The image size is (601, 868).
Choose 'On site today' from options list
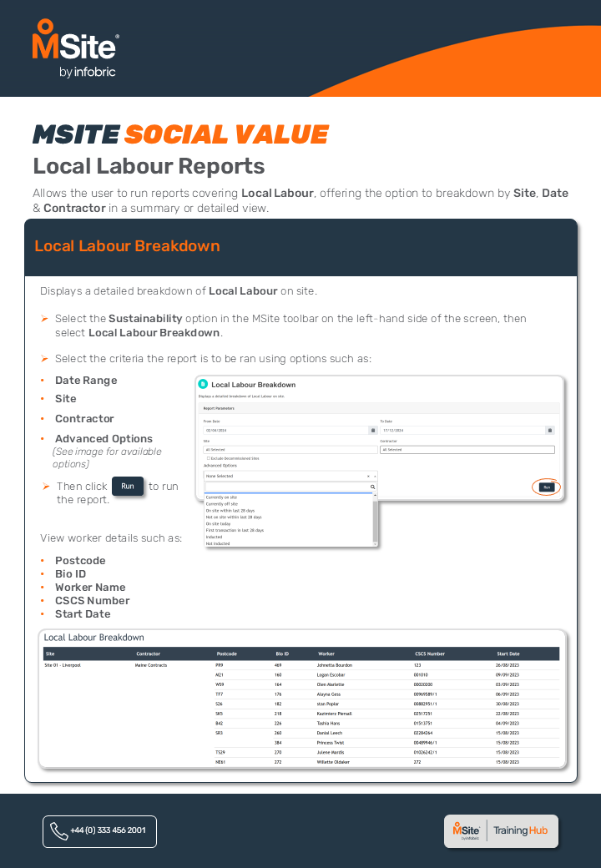pyautogui.click(x=220, y=523)
